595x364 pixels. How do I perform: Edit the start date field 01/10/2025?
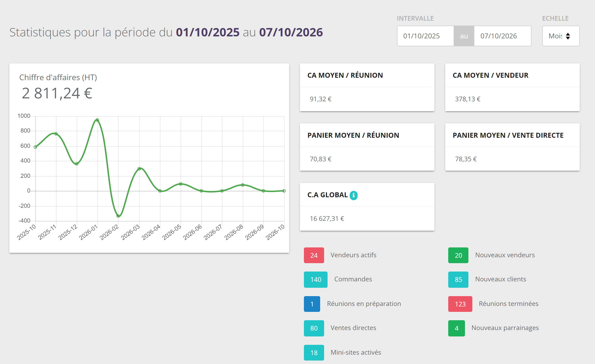pos(426,36)
